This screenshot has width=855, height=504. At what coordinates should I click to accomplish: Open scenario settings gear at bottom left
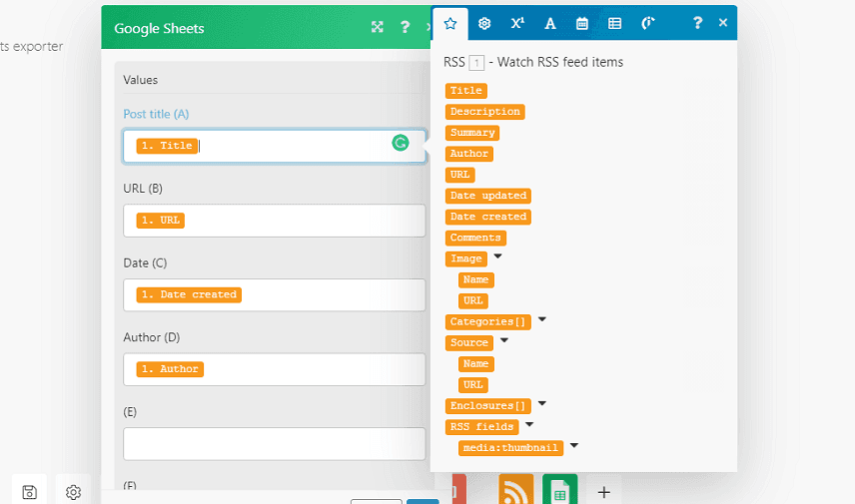[73, 491]
